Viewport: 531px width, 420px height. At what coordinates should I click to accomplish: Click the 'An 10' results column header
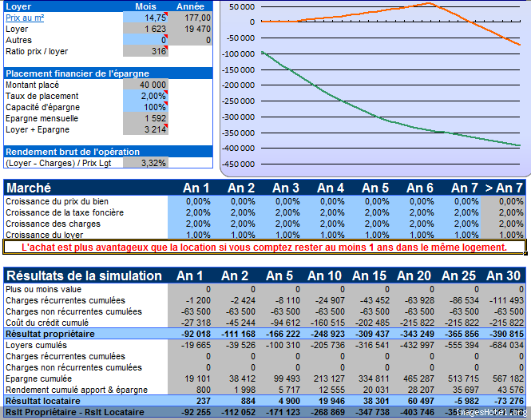pyautogui.click(x=324, y=275)
